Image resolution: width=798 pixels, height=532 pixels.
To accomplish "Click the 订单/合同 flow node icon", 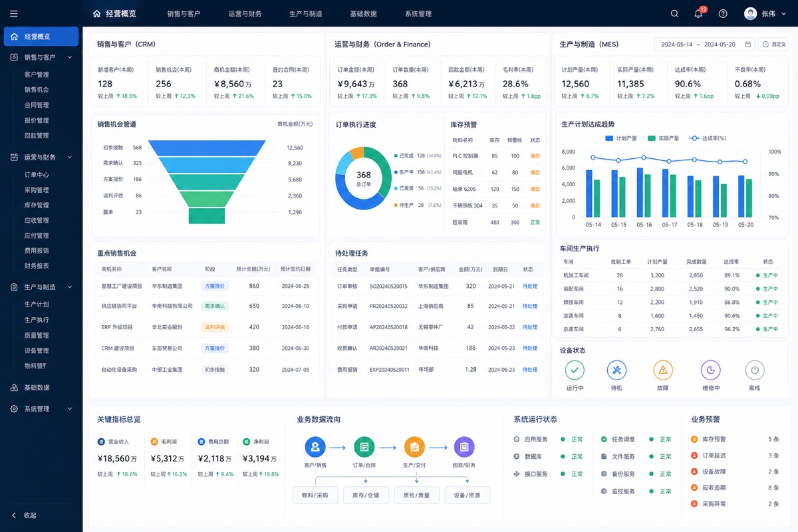I will pyautogui.click(x=364, y=447).
